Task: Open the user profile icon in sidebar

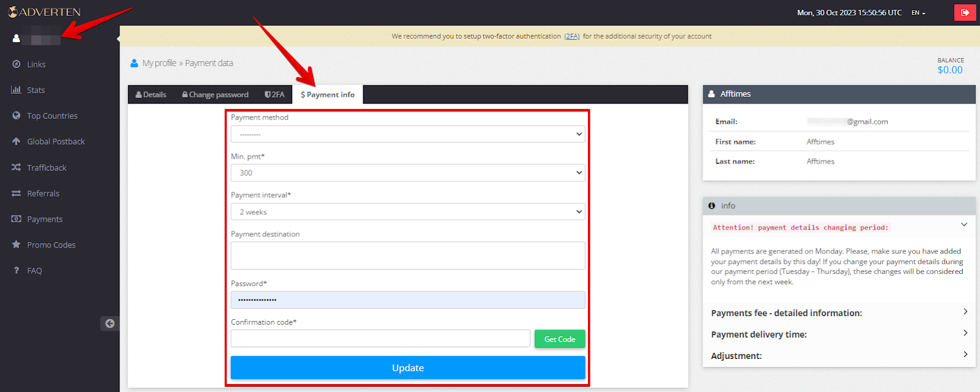Action: (x=17, y=39)
